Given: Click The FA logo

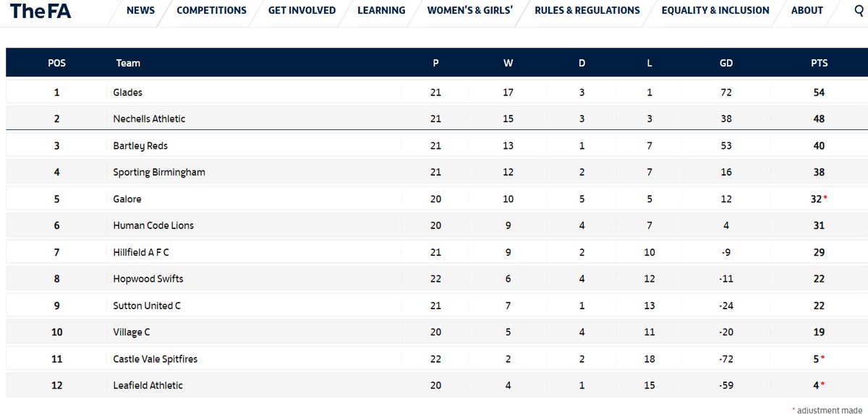Looking at the screenshot, I should (x=41, y=11).
